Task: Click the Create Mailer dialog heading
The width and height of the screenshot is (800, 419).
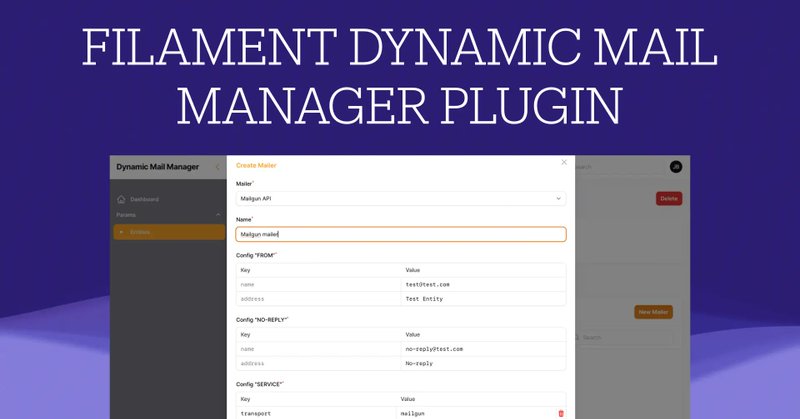Action: point(256,165)
